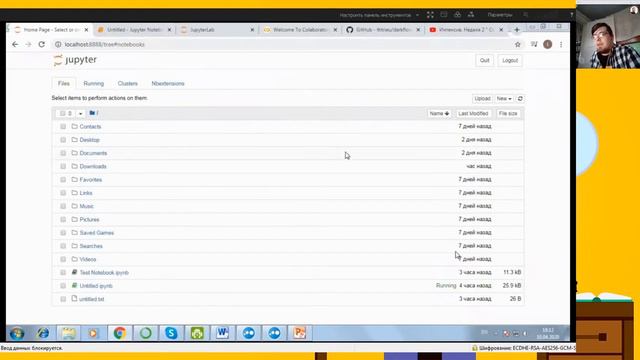Select the Downloads folder checkbox
The image size is (640, 360).
click(63, 166)
